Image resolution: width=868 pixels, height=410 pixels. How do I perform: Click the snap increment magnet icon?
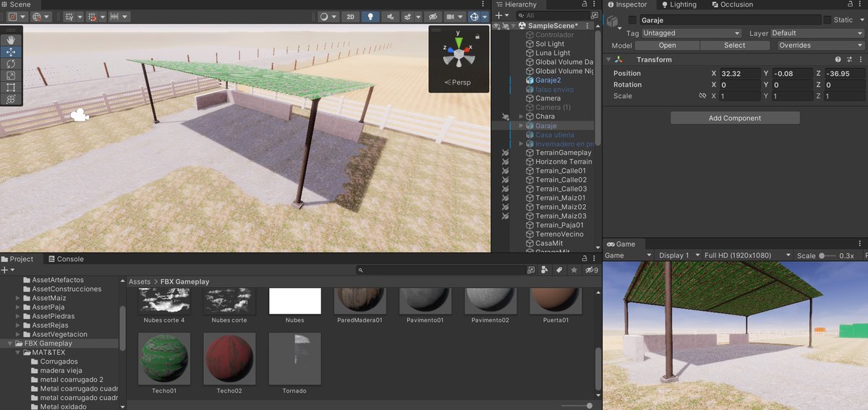click(93, 17)
